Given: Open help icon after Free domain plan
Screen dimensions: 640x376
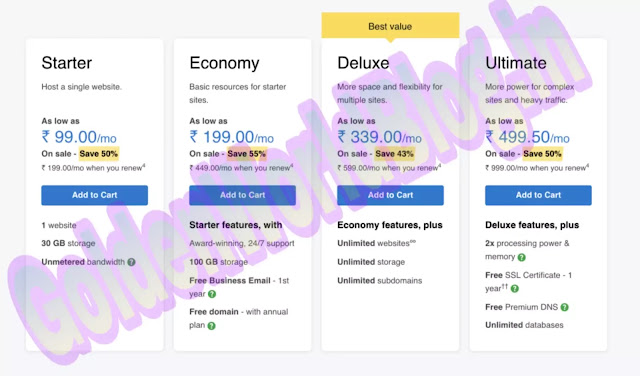Looking at the screenshot, I should point(211,326).
